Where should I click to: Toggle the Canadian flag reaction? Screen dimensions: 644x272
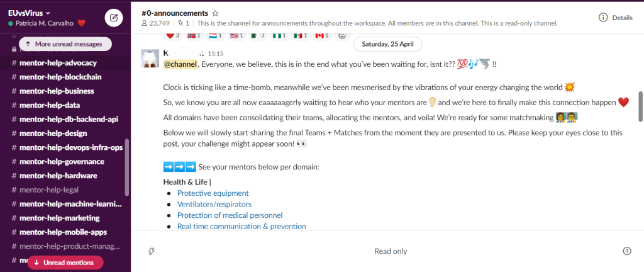click(x=321, y=35)
